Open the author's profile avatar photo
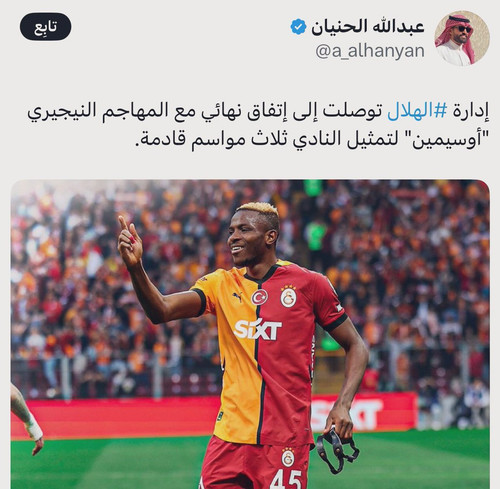The image size is (500, 489). click(x=462, y=38)
